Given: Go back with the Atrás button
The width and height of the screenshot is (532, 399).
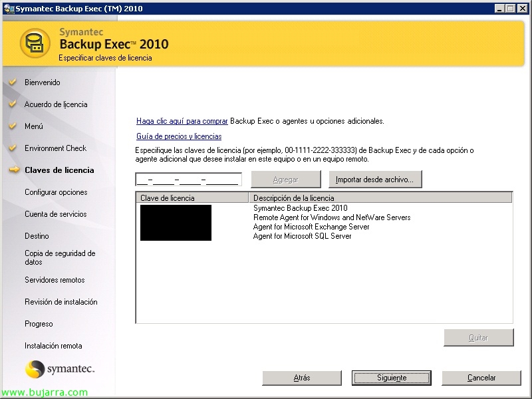Looking at the screenshot, I should (302, 378).
